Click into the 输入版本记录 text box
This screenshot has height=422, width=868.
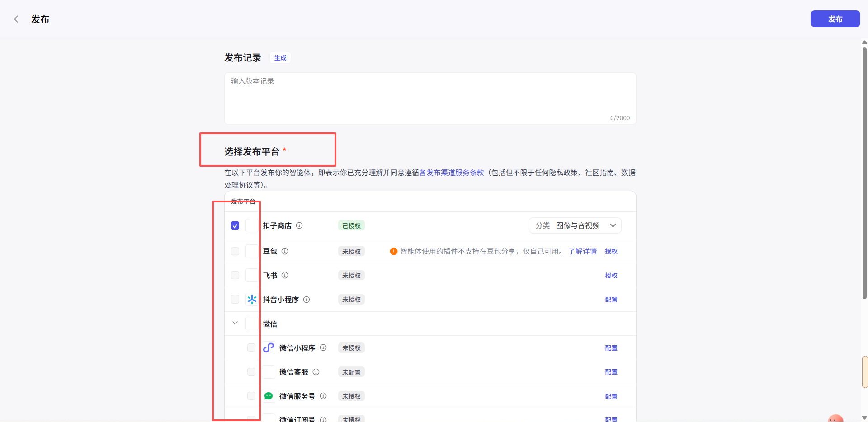pos(430,98)
